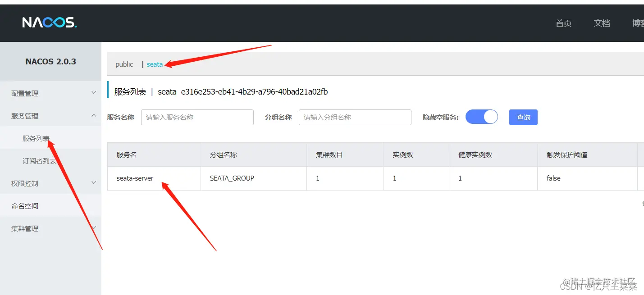Click the NACOS logo
The width and height of the screenshot is (644, 295).
[50, 23]
